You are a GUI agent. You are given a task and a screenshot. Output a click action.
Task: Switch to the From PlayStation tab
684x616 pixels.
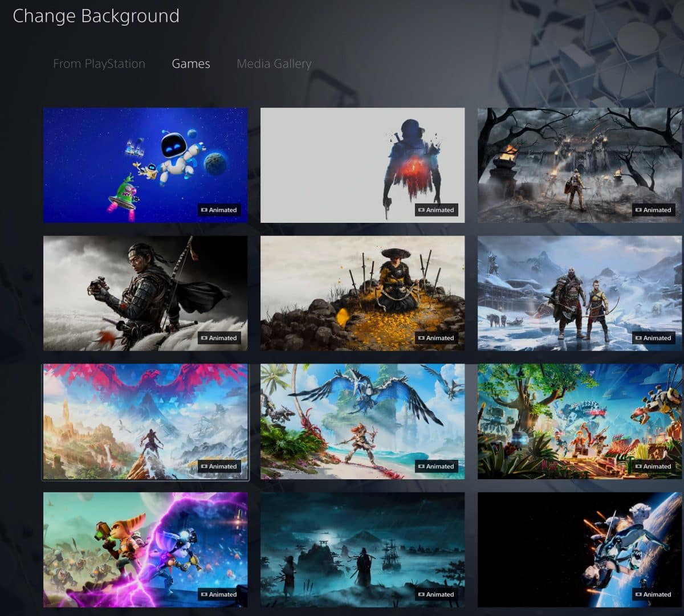pyautogui.click(x=99, y=64)
